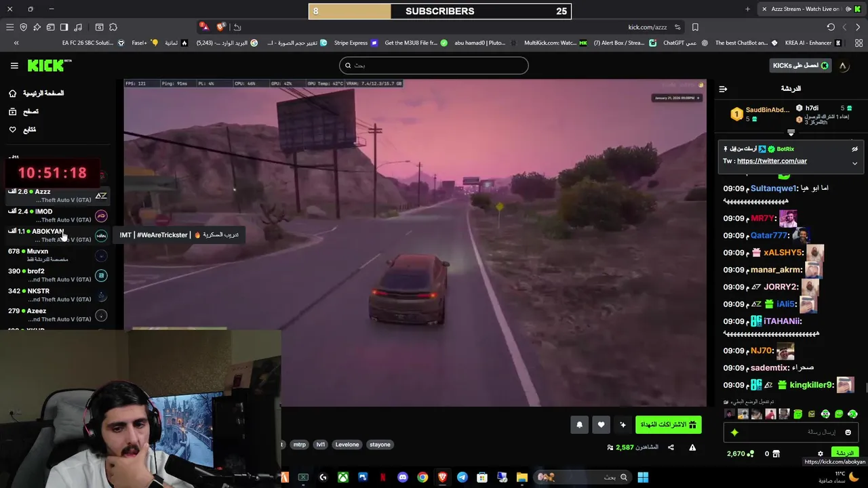Expand the bookmarks overflow chevron
This screenshot has height=488, width=868.
click(16, 43)
